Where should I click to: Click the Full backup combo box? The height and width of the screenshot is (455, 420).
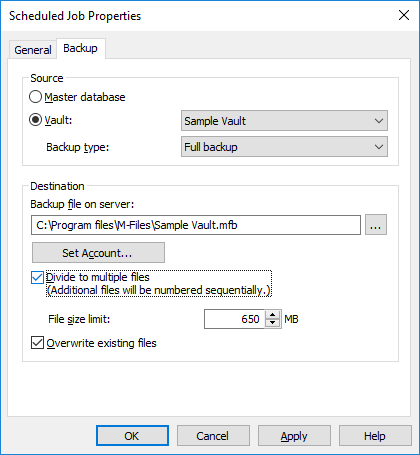point(284,147)
